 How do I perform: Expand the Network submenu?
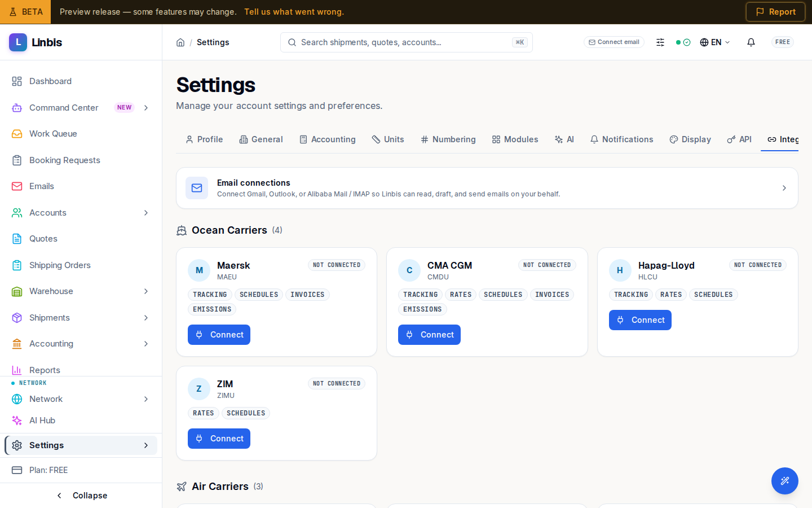click(x=146, y=399)
